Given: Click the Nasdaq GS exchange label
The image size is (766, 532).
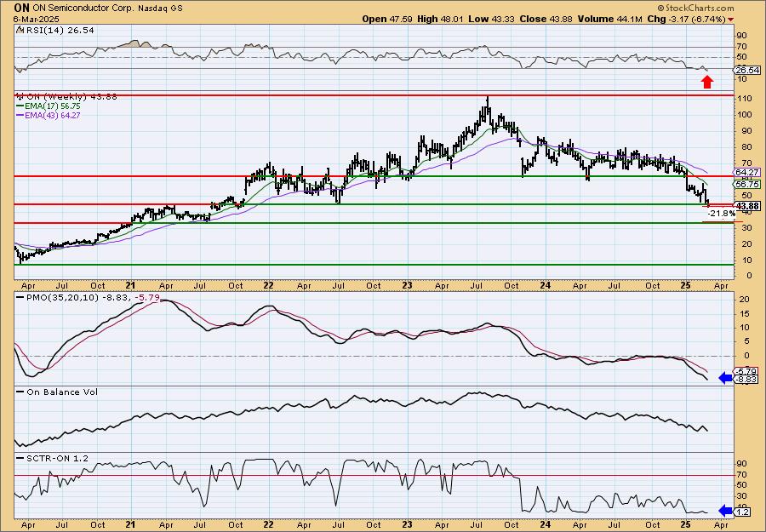Looking at the screenshot, I should point(160,9).
